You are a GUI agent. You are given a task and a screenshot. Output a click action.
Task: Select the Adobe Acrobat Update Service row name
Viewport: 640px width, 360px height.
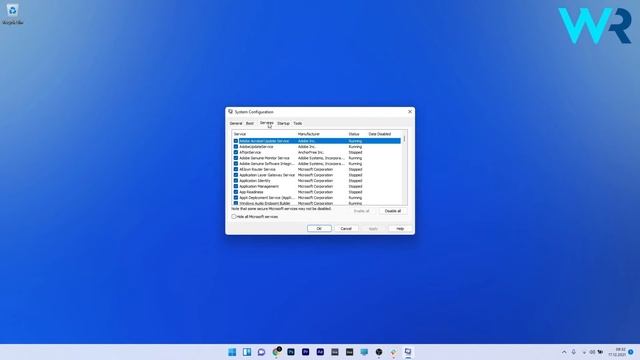pyautogui.click(x=264, y=141)
